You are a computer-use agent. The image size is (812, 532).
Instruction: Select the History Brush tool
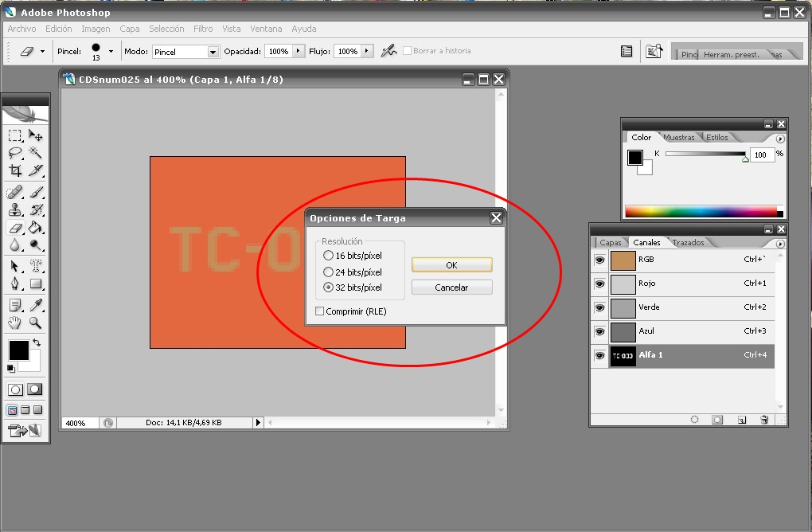(35, 209)
